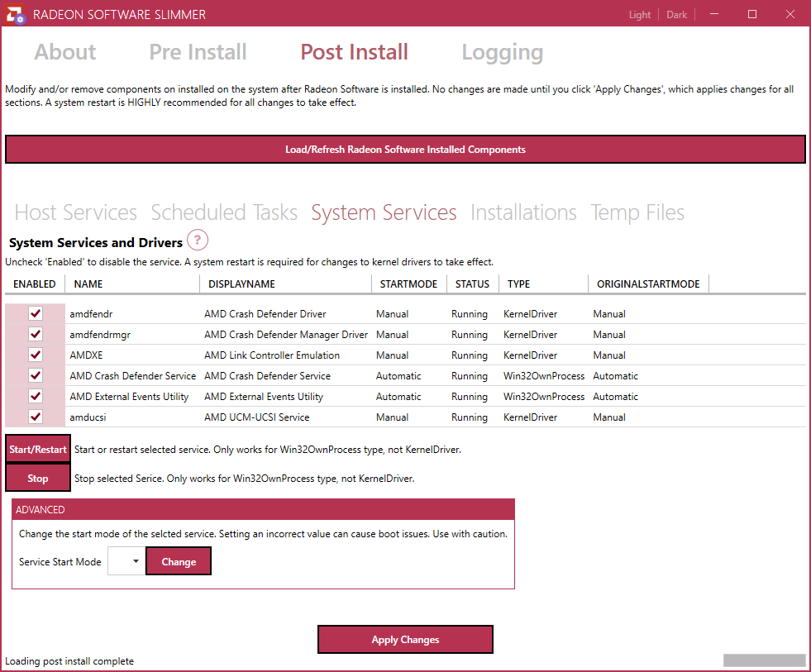The height and width of the screenshot is (672, 811).
Task: Click Win32OwnProcess type in Crash Defender Service row
Action: point(544,376)
